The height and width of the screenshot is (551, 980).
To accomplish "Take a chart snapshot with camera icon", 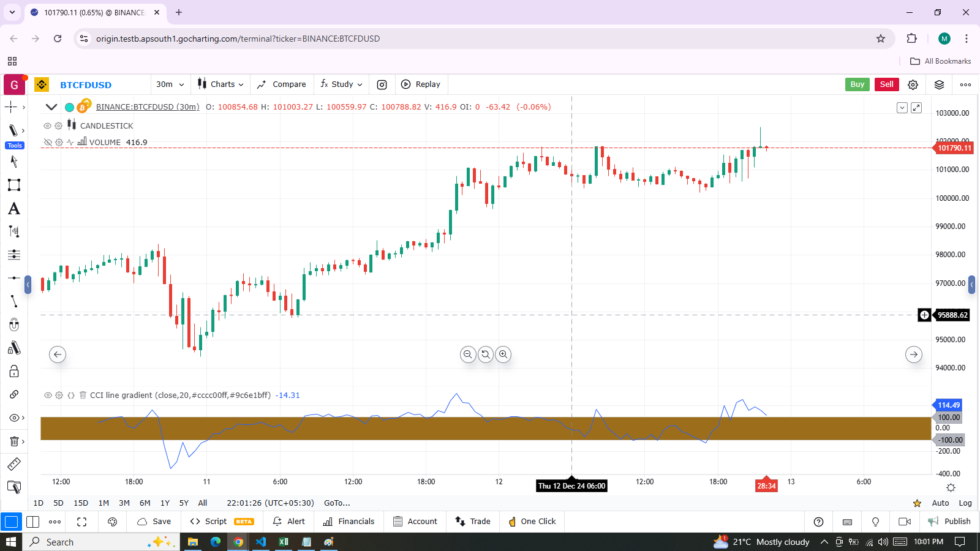I will coord(382,84).
